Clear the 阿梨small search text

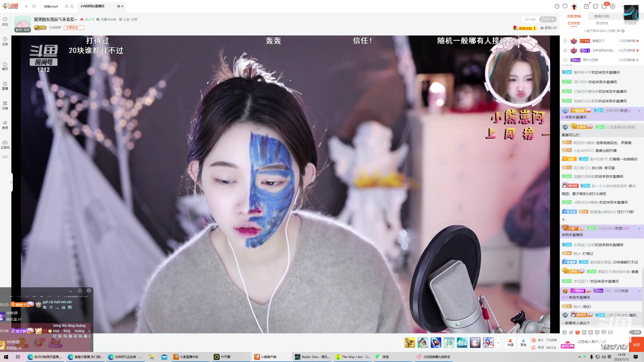66,6
